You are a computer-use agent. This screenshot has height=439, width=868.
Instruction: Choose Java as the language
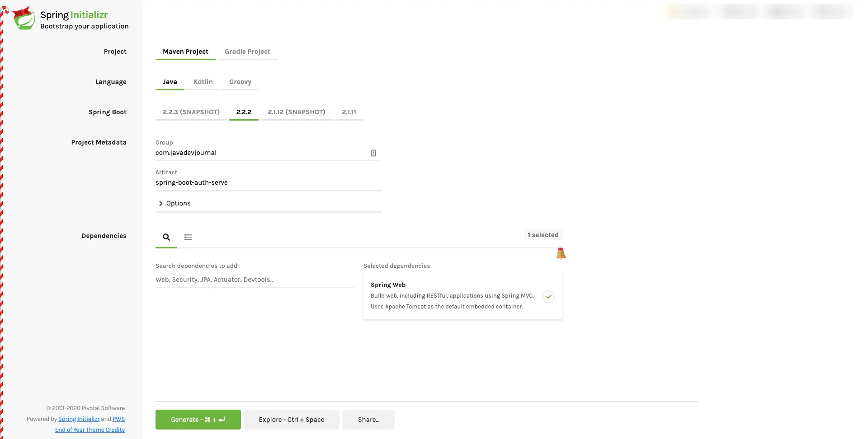pyautogui.click(x=170, y=82)
